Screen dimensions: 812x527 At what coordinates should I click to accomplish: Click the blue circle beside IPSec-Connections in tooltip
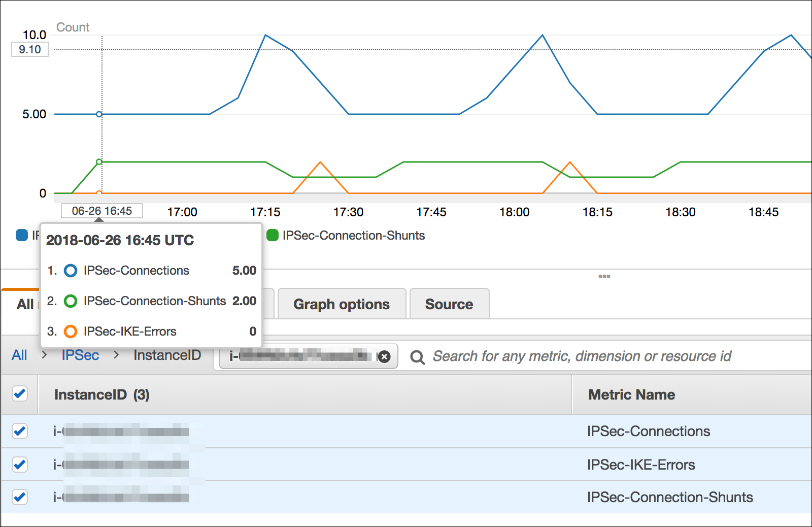(x=71, y=271)
